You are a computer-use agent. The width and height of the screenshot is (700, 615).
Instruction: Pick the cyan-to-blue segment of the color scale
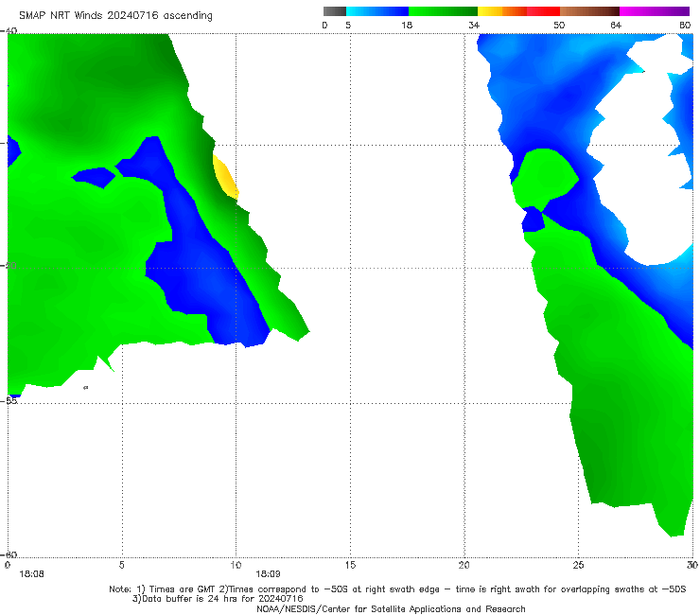click(377, 11)
